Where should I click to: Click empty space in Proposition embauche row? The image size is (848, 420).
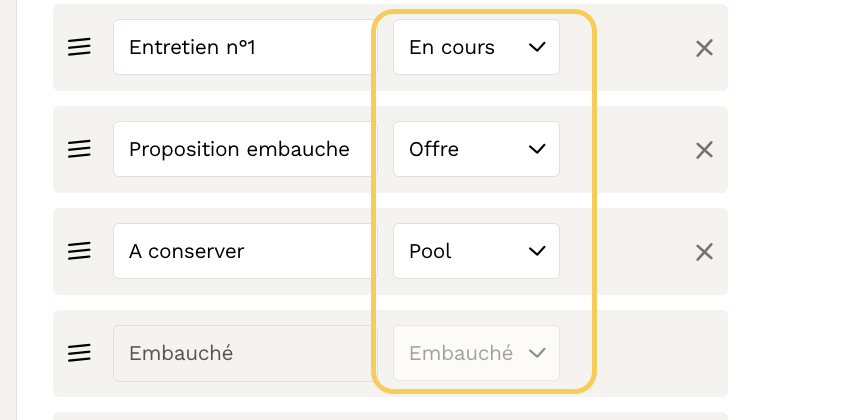(x=630, y=150)
